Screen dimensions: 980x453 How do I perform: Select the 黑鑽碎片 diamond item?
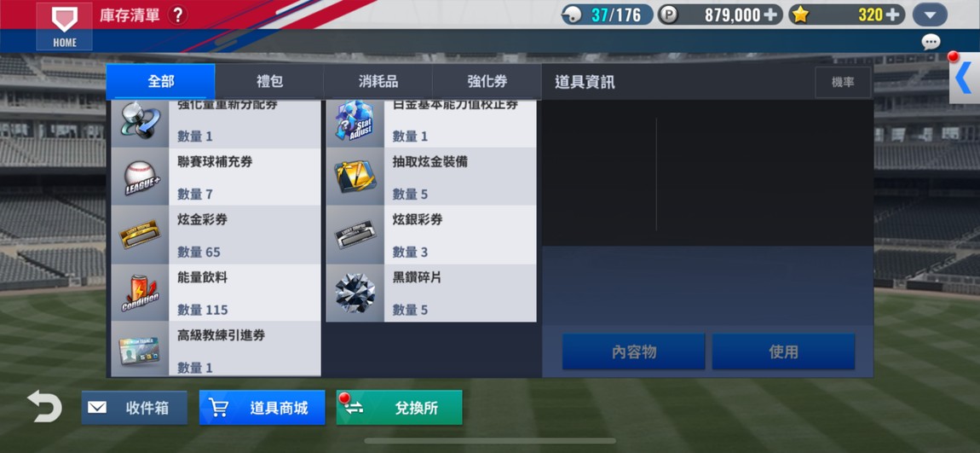click(430, 293)
